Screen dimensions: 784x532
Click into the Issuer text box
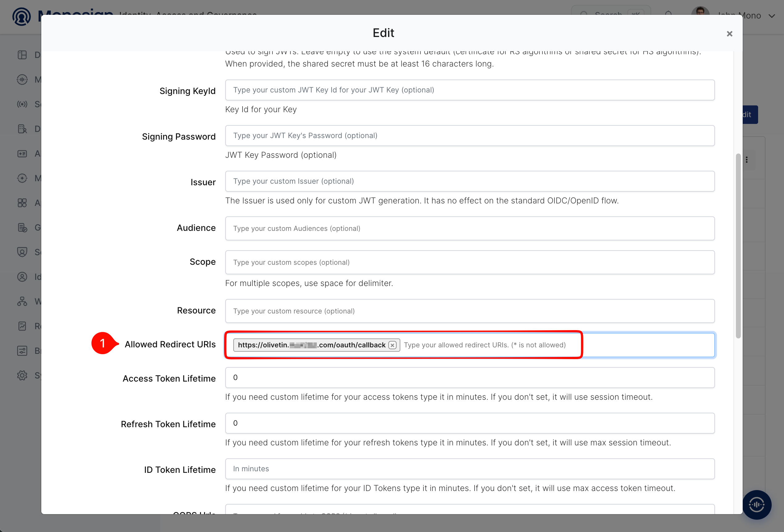pos(470,181)
